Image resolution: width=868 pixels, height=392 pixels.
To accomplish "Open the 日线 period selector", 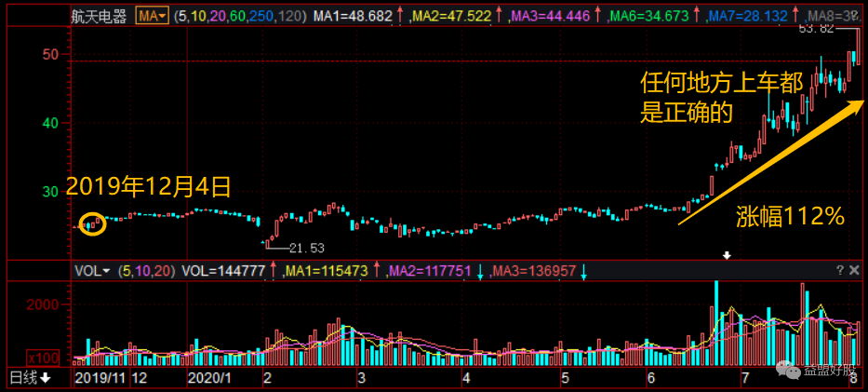I will click(x=31, y=378).
